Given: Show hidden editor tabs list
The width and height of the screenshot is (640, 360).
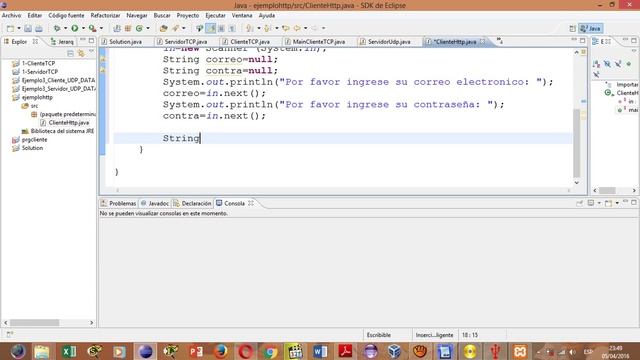Looking at the screenshot, I should [x=500, y=41].
